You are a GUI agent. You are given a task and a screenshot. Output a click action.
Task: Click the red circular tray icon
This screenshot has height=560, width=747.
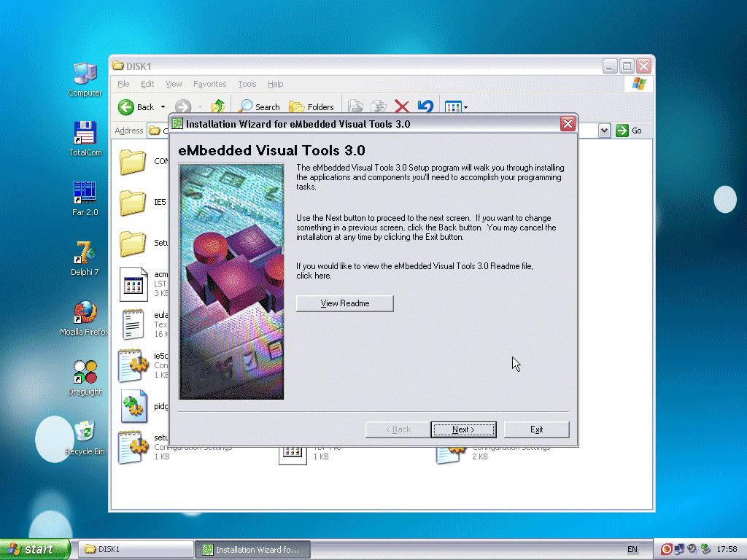click(x=667, y=550)
